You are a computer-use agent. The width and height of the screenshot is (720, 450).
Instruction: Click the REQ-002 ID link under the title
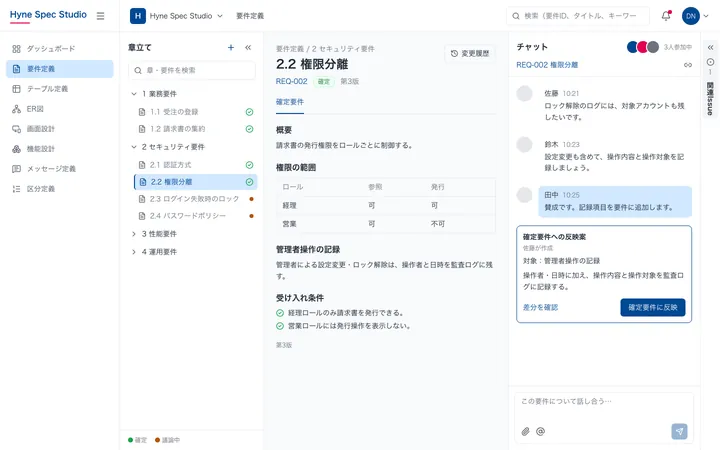(291, 81)
